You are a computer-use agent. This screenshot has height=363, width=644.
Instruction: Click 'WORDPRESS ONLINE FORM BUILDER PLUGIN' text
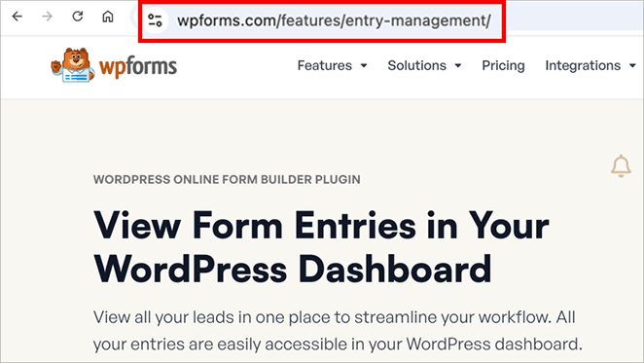[227, 180]
